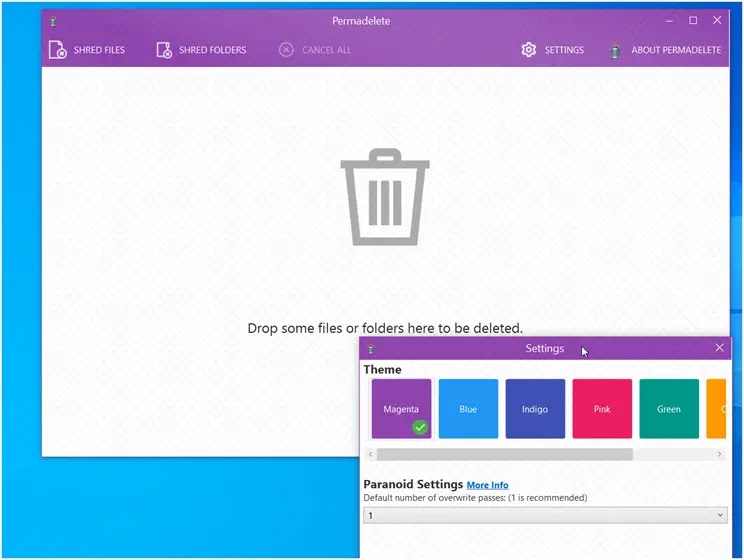
Task: Close the Settings dialog
Action: click(x=719, y=348)
